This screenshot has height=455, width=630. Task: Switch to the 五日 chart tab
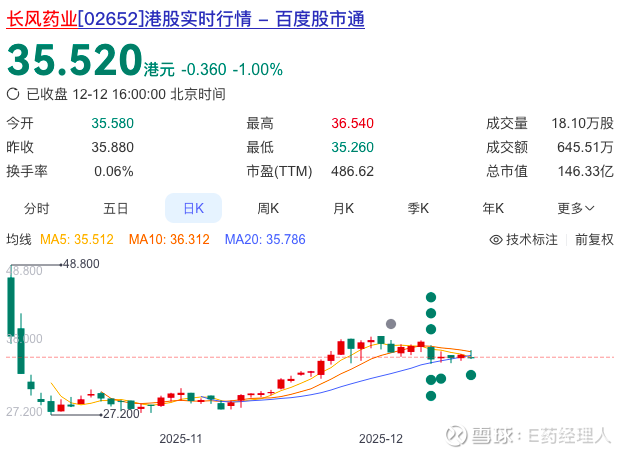point(116,209)
